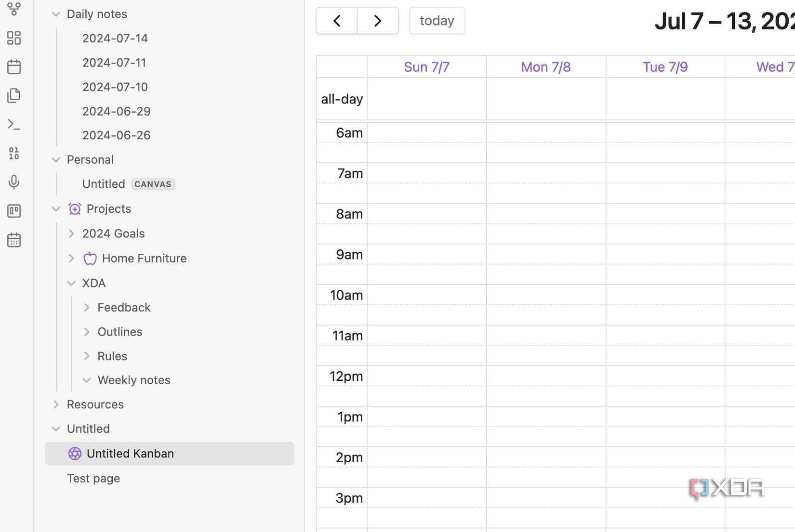Viewport: 795px width, 532px height.
Task: Expand the Feedback folder
Action: tap(87, 308)
